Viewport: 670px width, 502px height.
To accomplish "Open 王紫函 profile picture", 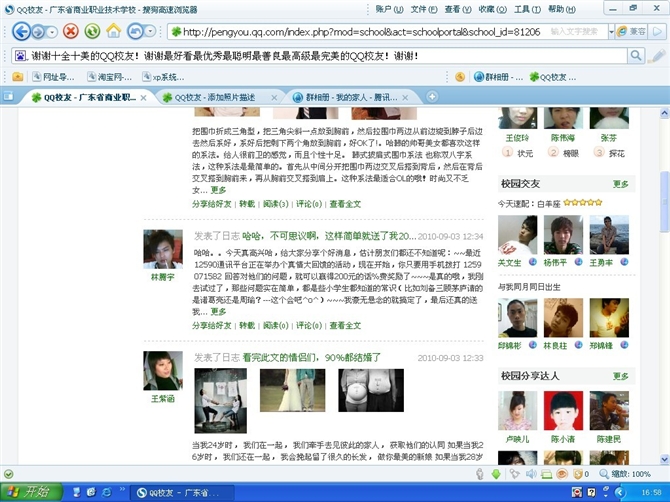I will tap(163, 370).
